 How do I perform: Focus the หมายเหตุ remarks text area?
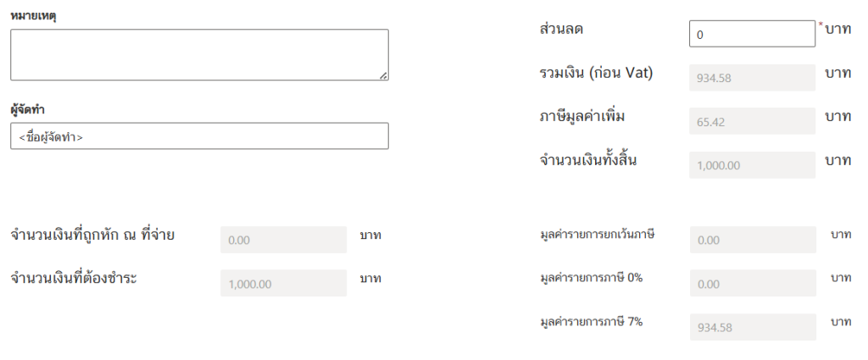click(199, 55)
